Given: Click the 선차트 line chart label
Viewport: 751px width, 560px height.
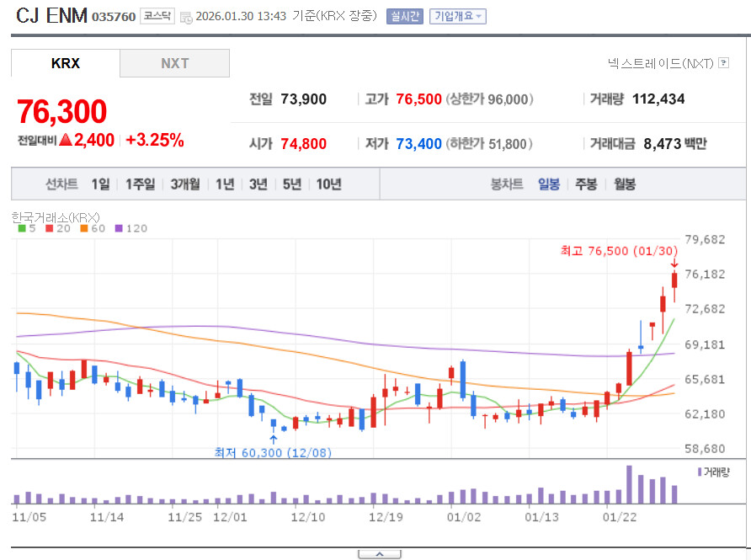Looking at the screenshot, I should tap(61, 184).
